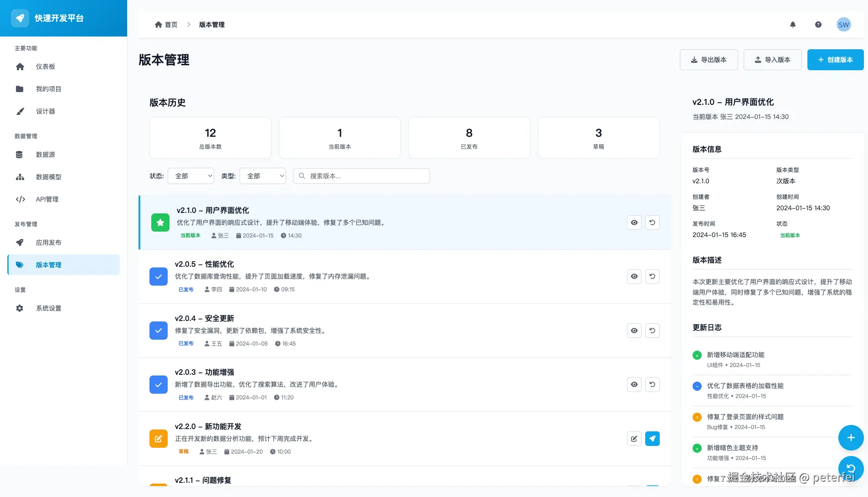Screen dimensions: 868x497
Task: Roll back to version v2.0.4
Action: [x=652, y=331]
